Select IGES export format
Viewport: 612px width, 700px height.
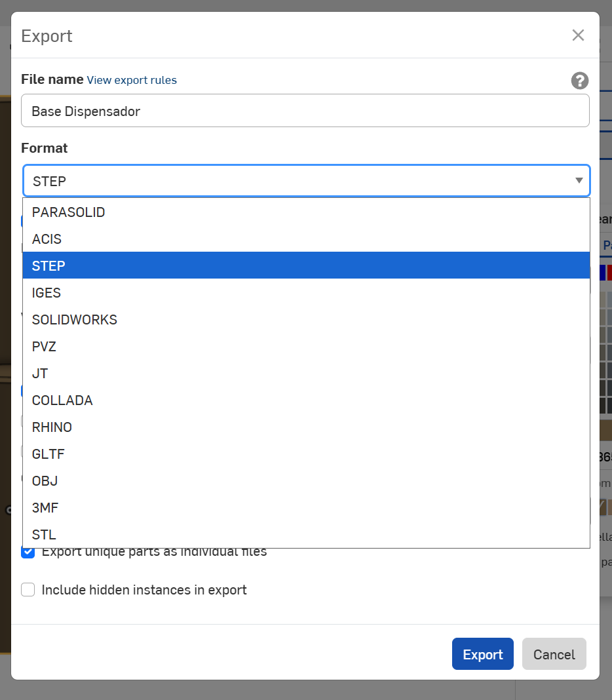click(47, 293)
